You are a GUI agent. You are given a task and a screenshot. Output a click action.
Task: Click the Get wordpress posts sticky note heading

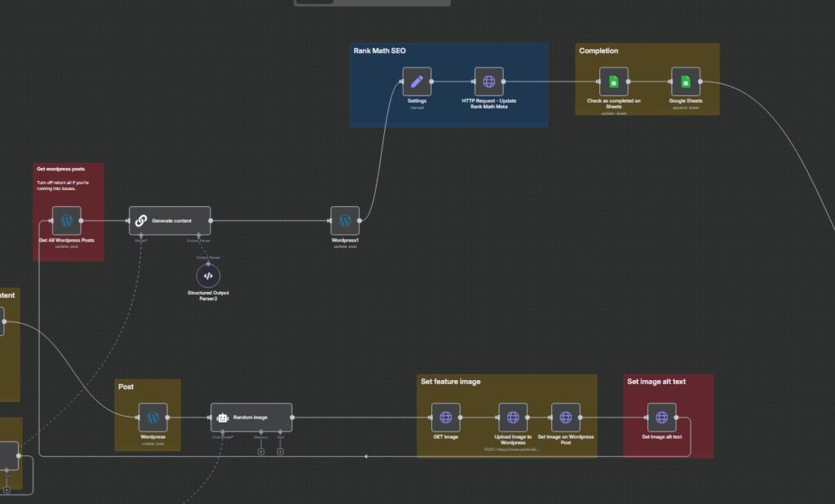pos(60,169)
